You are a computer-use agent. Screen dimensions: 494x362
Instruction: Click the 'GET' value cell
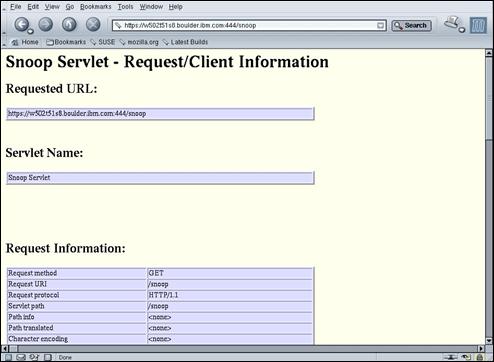tap(230, 273)
